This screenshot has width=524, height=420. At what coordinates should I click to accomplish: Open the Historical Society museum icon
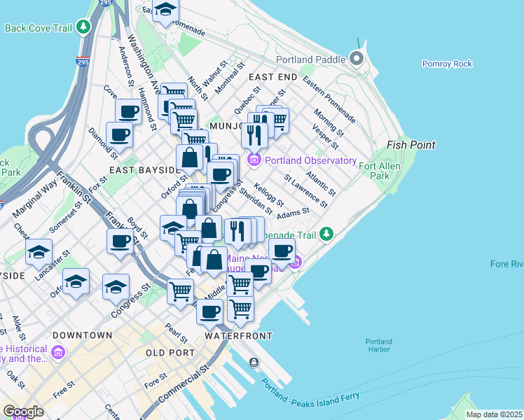[x=58, y=353]
